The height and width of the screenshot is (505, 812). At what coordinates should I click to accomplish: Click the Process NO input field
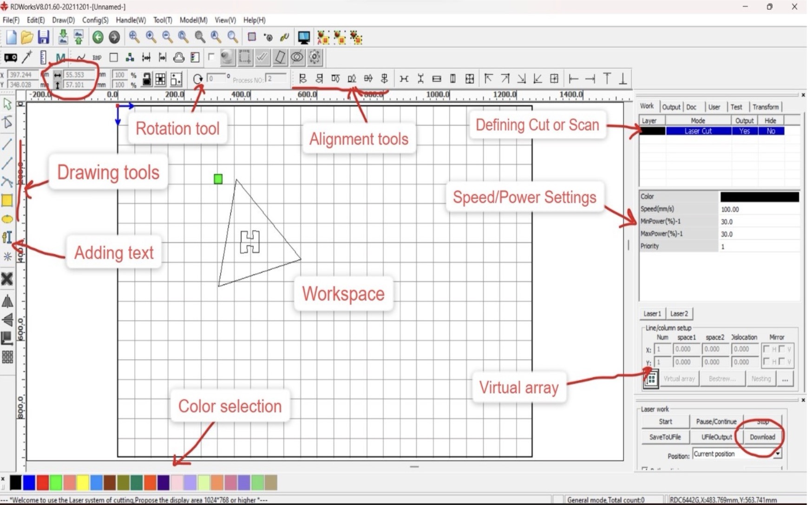click(276, 79)
